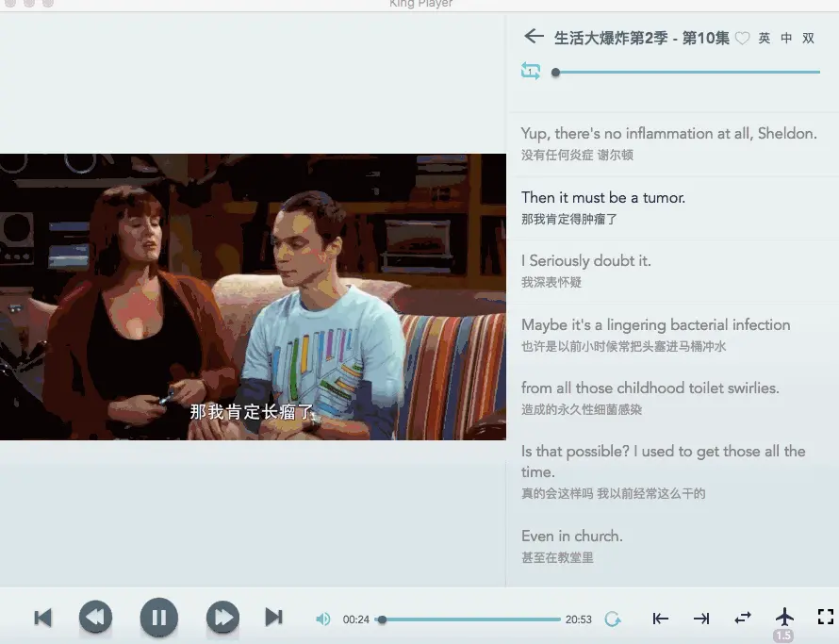Go back with the left arrow icon
The image size is (839, 644).
coord(534,37)
